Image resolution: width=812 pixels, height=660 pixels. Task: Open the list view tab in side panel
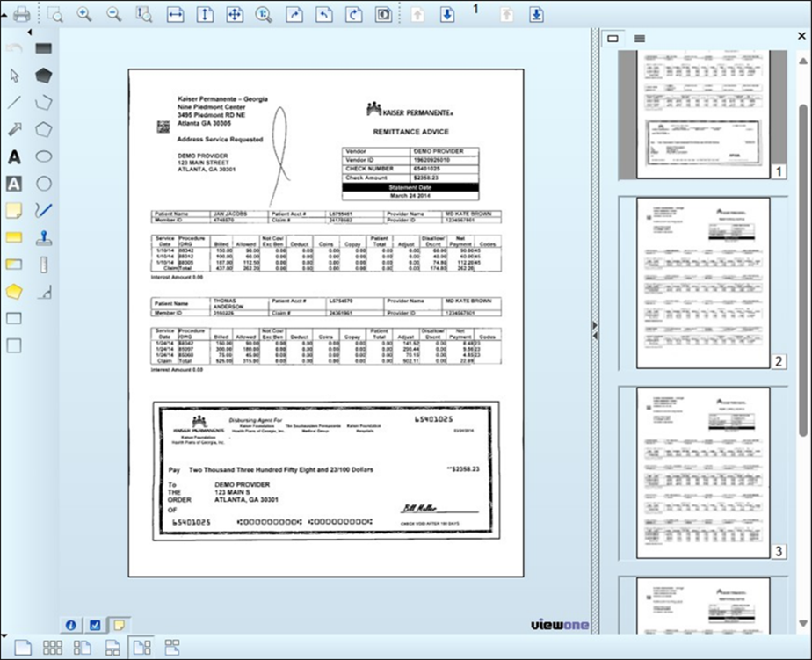point(640,38)
